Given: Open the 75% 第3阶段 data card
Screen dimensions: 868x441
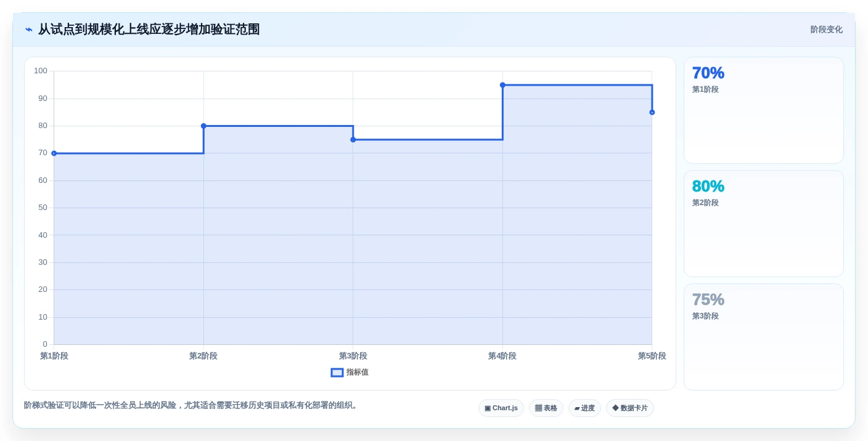Looking at the screenshot, I should (x=764, y=337).
